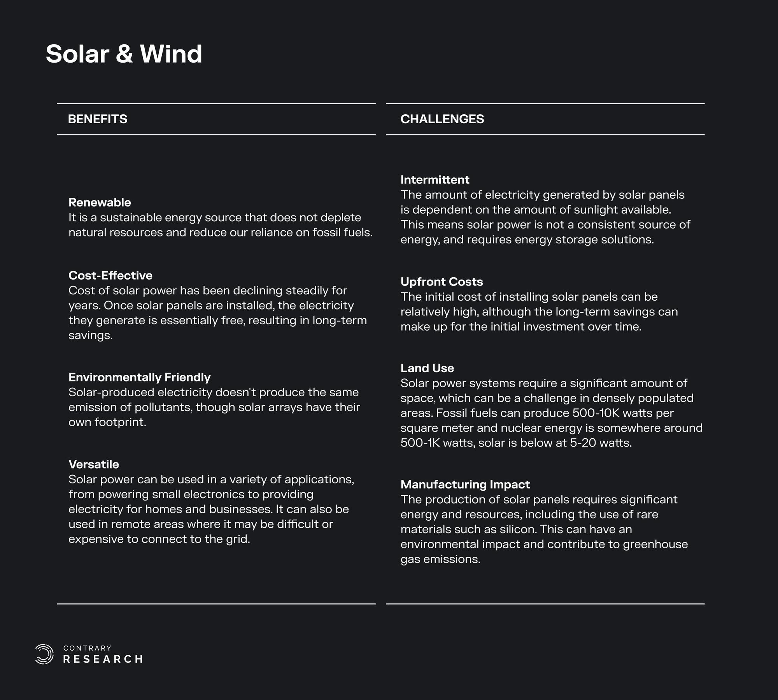Click the paragraph about watts per square meter
The height and width of the screenshot is (700, 778).
551,413
